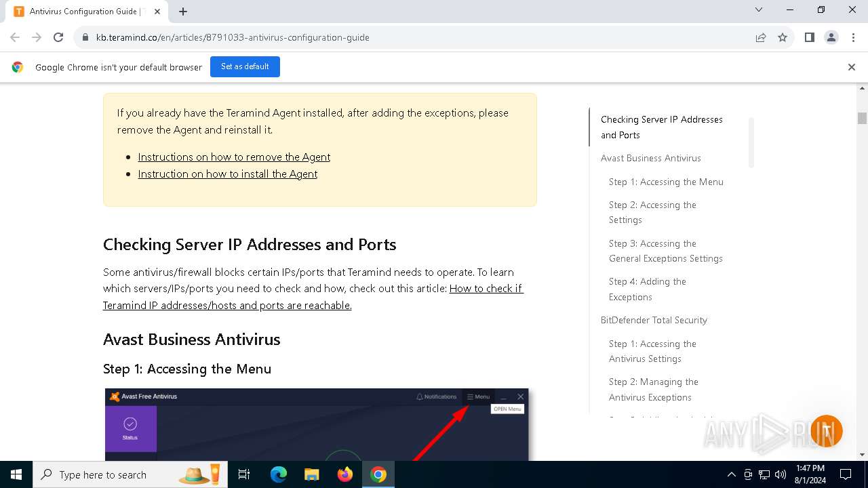Open the Chrome three-dot menu
The image size is (868, 488).
point(852,37)
